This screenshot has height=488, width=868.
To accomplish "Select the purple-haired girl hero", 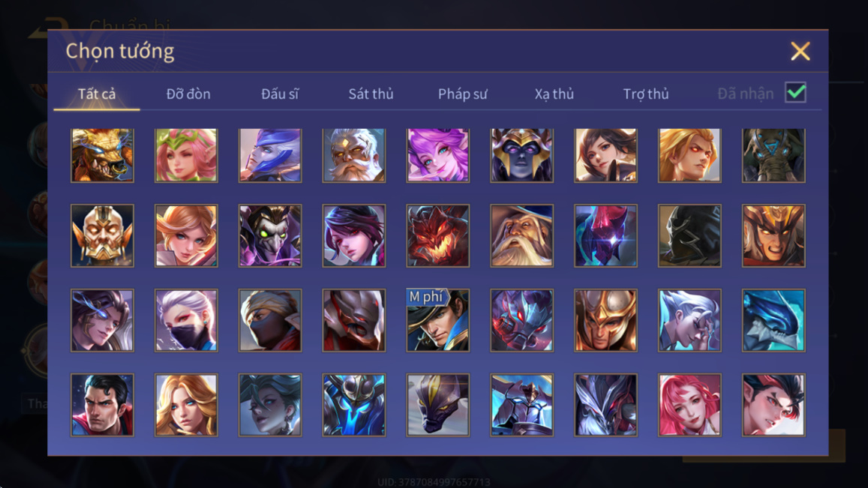I will pos(438,155).
